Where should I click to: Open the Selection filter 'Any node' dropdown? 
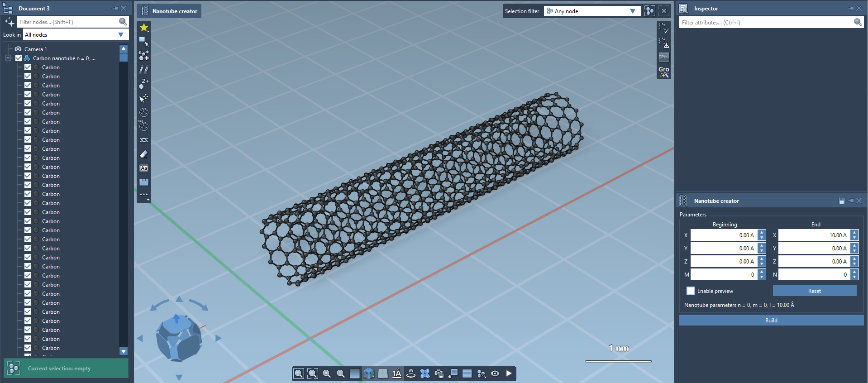point(592,11)
